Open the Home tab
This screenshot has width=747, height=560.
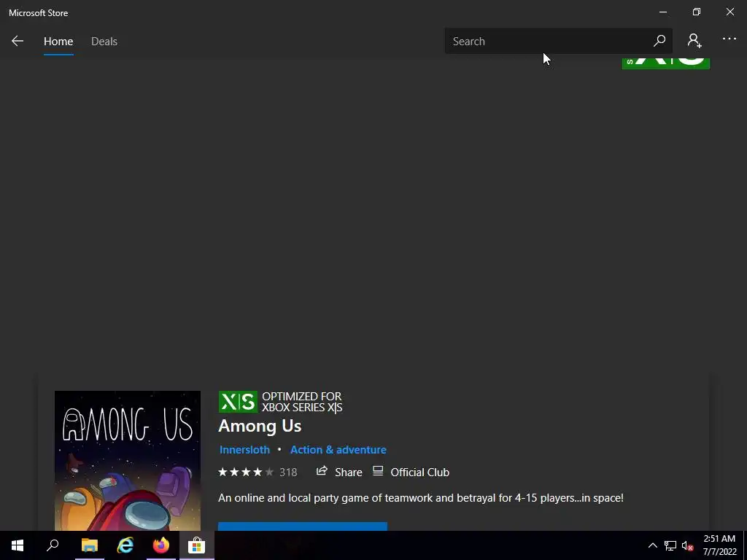(x=58, y=42)
